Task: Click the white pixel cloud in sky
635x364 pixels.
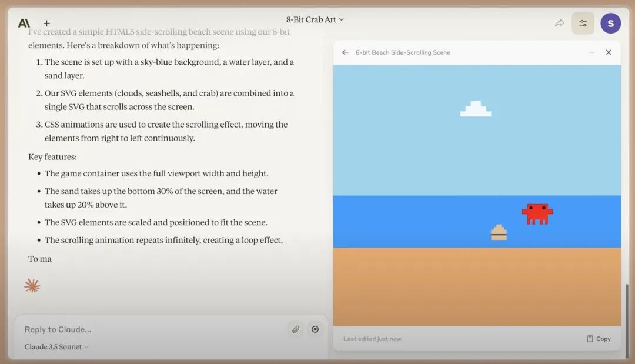Action: (x=476, y=109)
